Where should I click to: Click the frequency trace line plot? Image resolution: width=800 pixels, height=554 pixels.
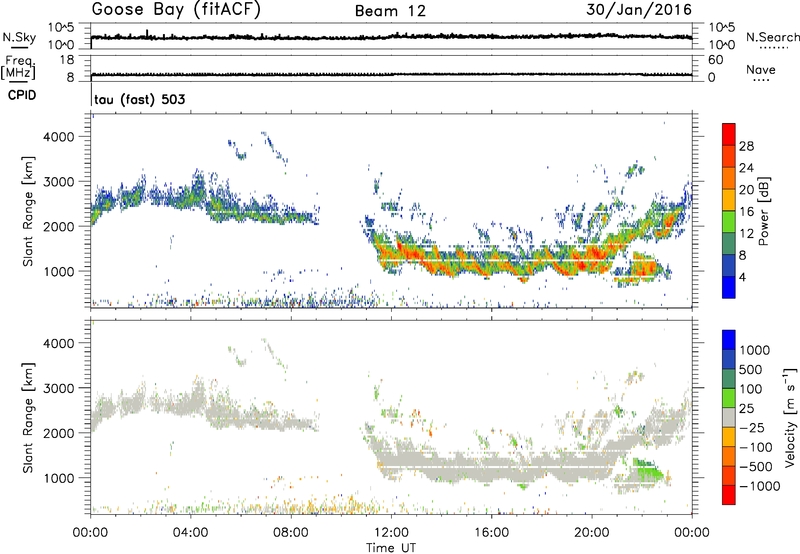coord(391,75)
